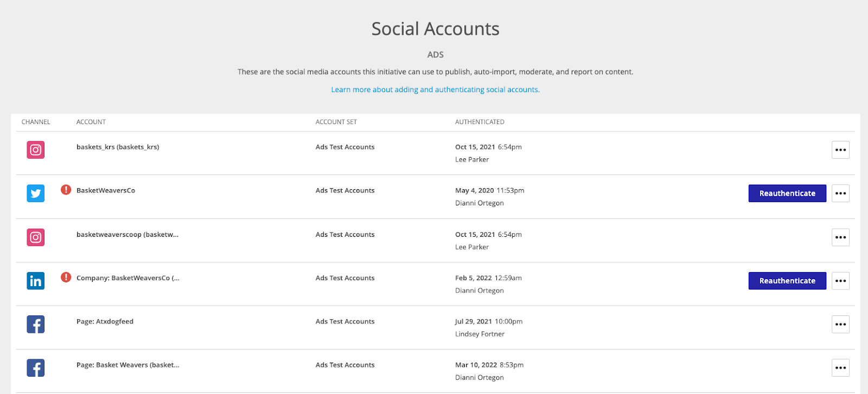Reauthenticate the BasketWeaversCo LinkedIn company account
The width and height of the screenshot is (868, 394).
787,281
